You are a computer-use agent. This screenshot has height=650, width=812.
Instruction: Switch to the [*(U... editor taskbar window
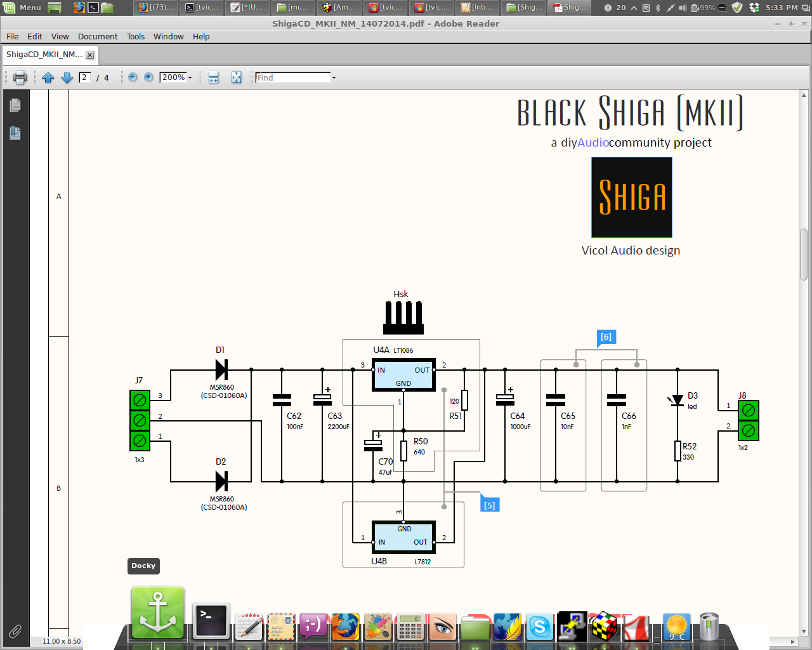(247, 8)
